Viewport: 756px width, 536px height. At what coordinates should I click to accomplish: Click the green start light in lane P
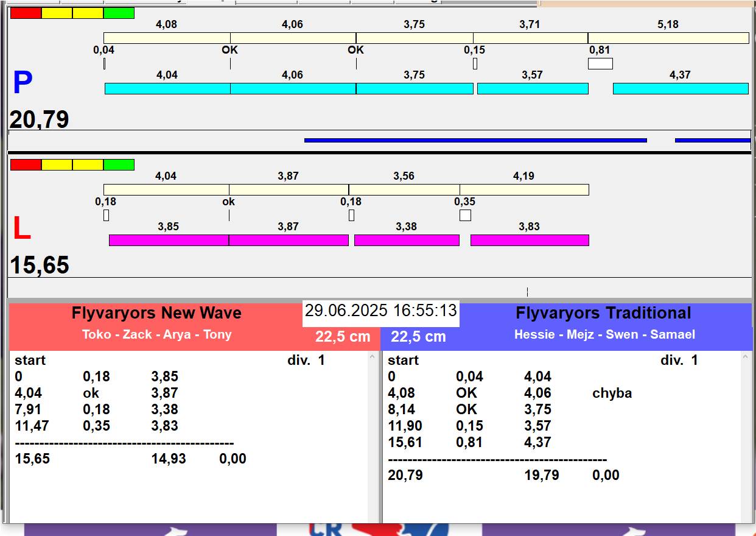point(119,13)
